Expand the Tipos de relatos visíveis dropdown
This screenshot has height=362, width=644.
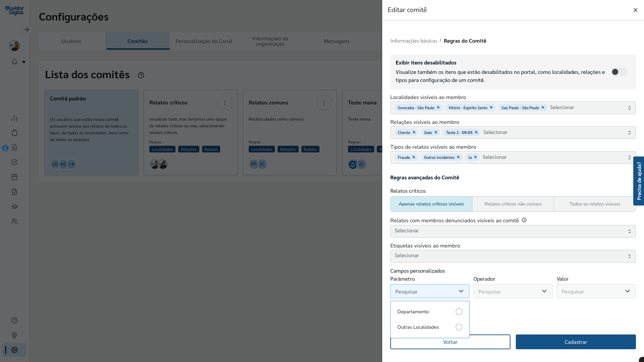(x=630, y=157)
